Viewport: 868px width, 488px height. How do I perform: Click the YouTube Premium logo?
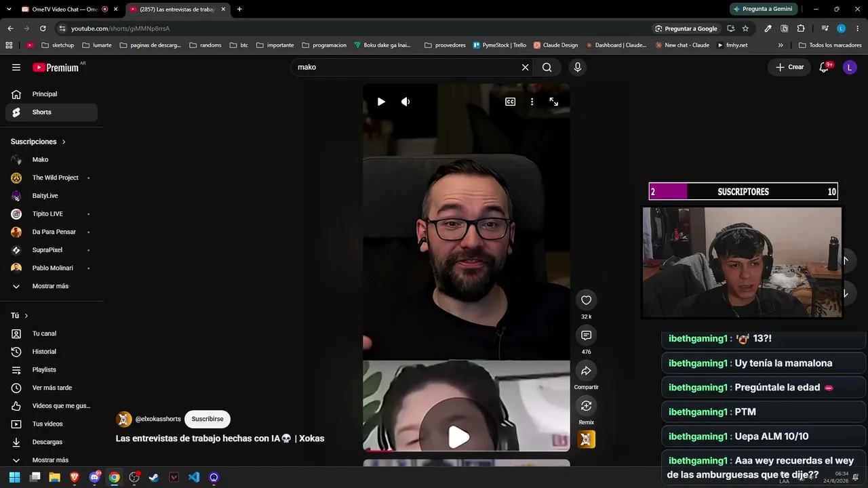56,67
